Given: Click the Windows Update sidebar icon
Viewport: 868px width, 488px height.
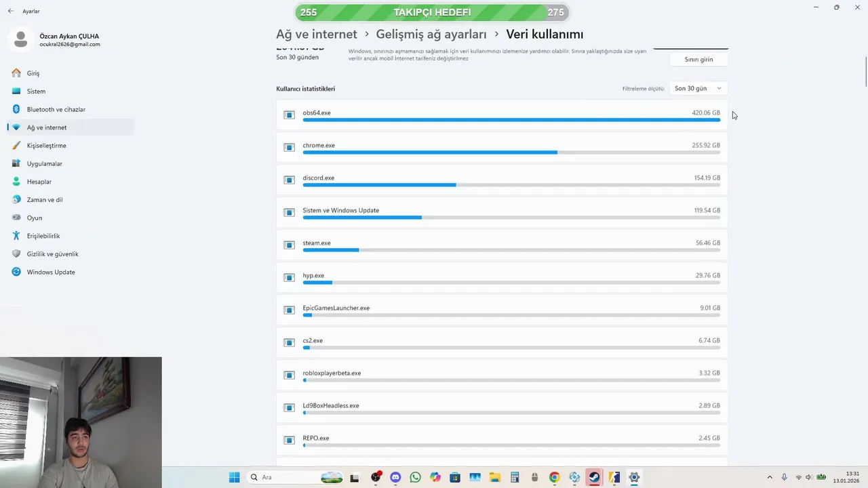Looking at the screenshot, I should [16, 272].
